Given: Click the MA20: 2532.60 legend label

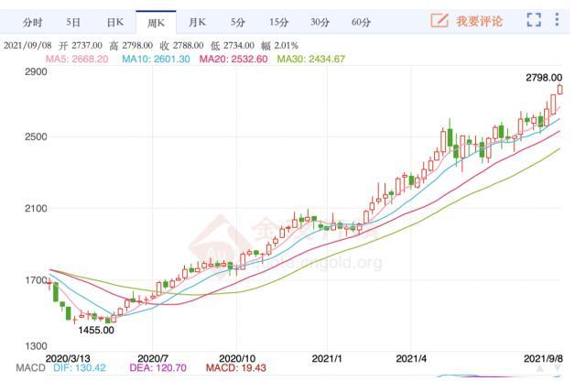Looking at the screenshot, I should click(x=233, y=59).
